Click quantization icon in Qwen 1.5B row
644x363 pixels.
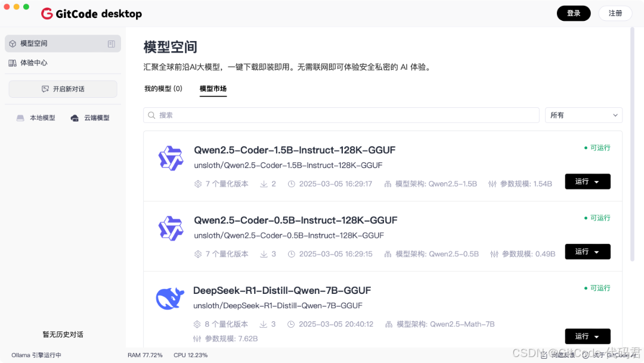pyautogui.click(x=198, y=184)
